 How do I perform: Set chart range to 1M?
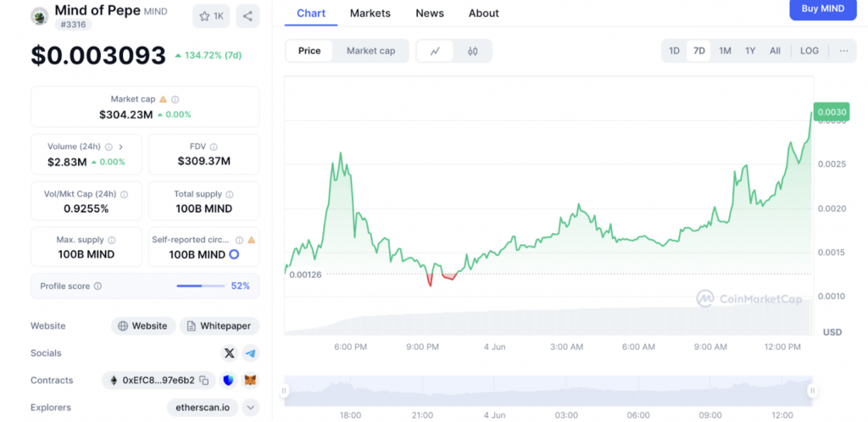[x=726, y=51]
